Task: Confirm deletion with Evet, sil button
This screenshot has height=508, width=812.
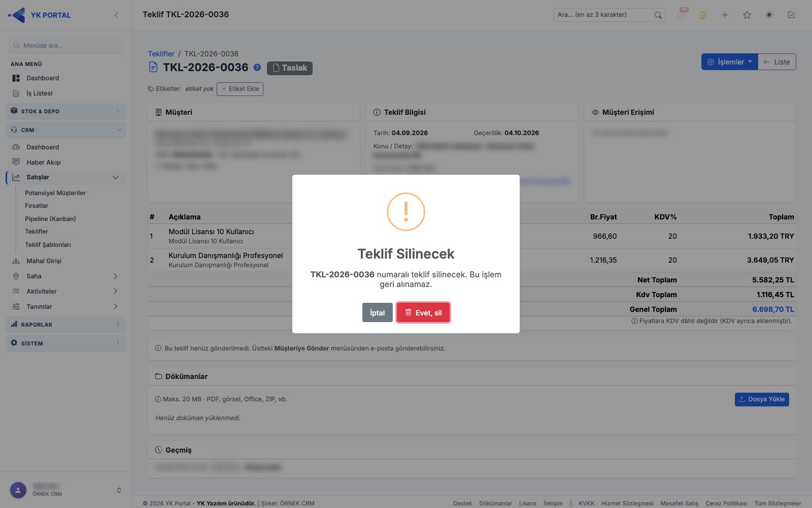Action: (423, 312)
